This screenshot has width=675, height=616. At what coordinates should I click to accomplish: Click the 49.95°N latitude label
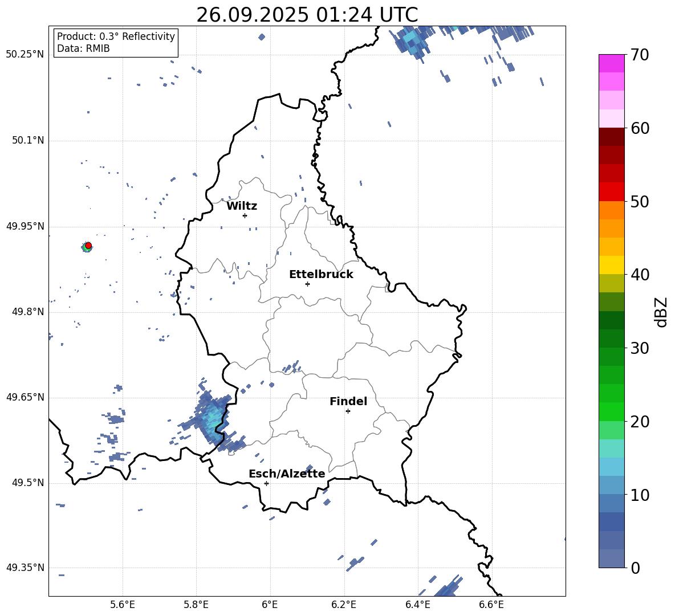click(x=25, y=226)
